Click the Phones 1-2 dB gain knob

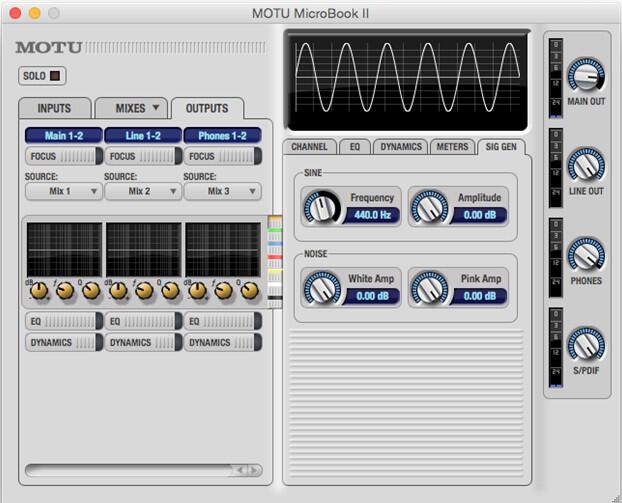[x=198, y=291]
